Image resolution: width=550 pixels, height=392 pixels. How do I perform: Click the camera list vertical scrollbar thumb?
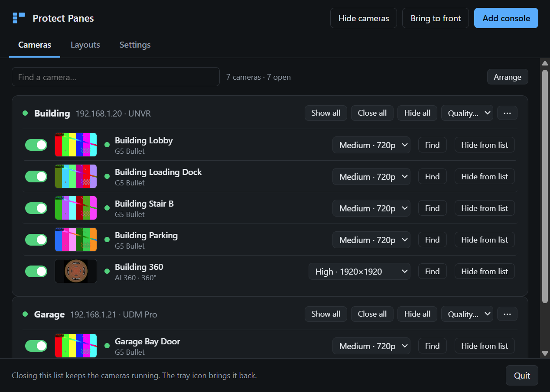tap(545, 185)
